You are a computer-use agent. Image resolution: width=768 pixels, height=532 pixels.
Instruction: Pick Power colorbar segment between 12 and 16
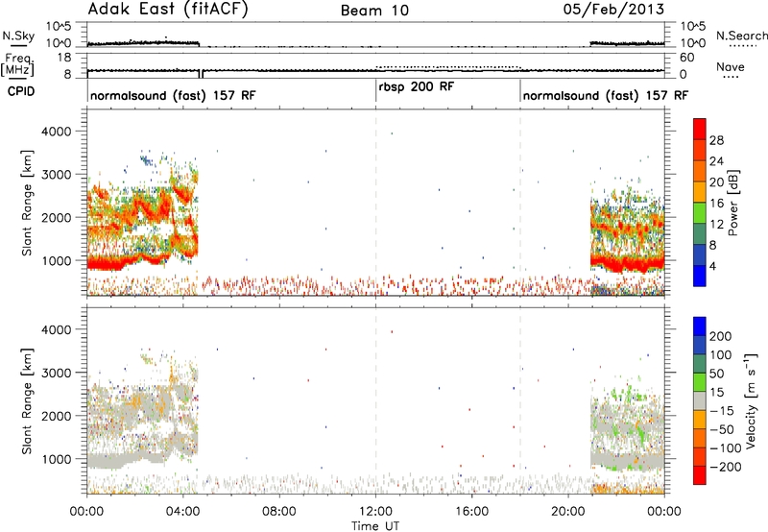click(x=700, y=212)
